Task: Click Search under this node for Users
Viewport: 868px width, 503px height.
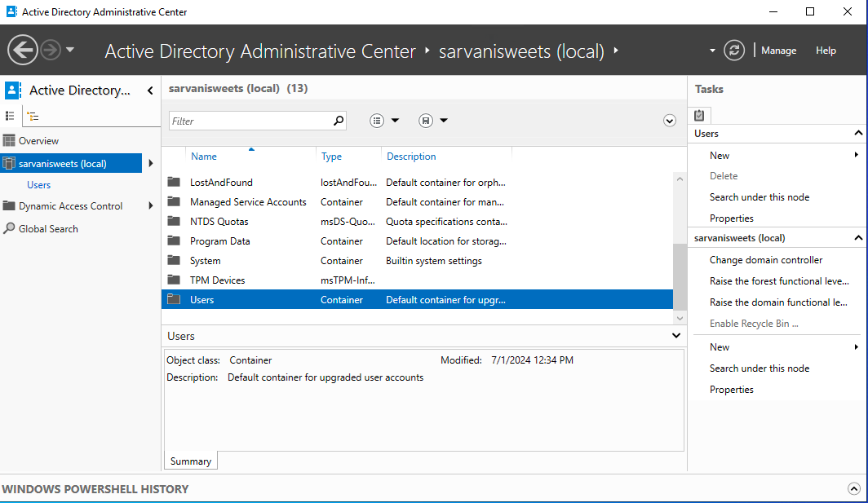Action: [x=759, y=197]
